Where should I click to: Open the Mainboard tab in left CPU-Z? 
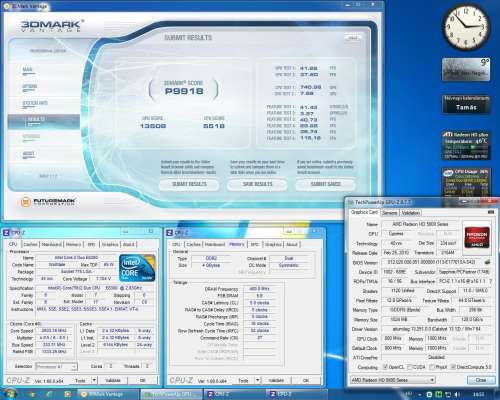52,245
